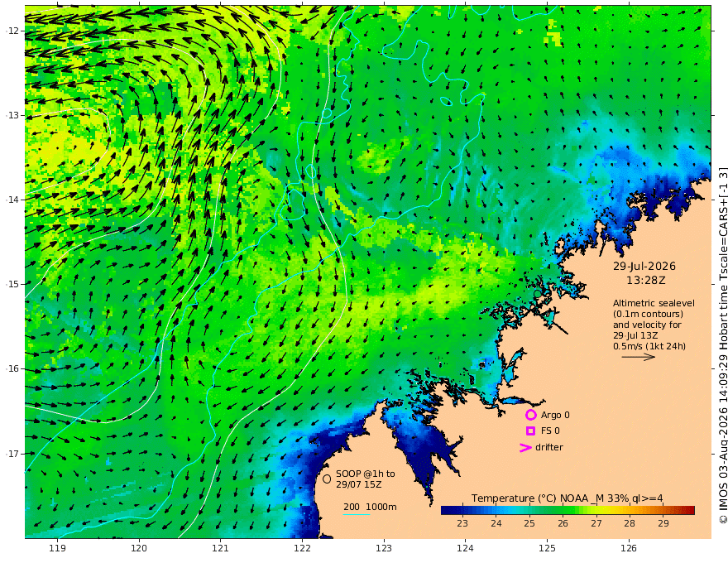
Task: Click the black SOOP circle legend marker
Action: point(327,479)
